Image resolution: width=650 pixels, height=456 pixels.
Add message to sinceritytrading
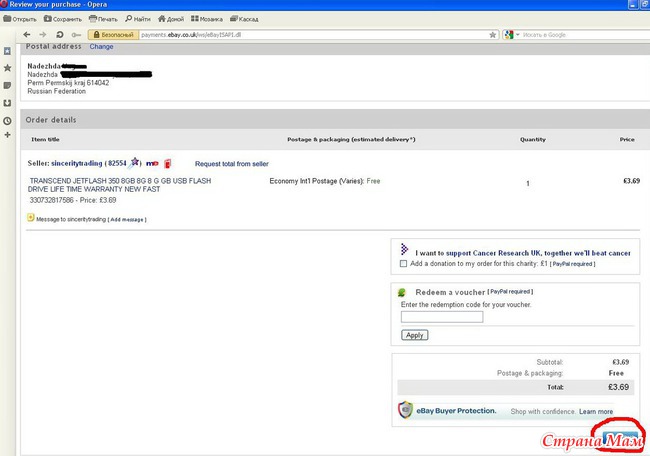127,220
